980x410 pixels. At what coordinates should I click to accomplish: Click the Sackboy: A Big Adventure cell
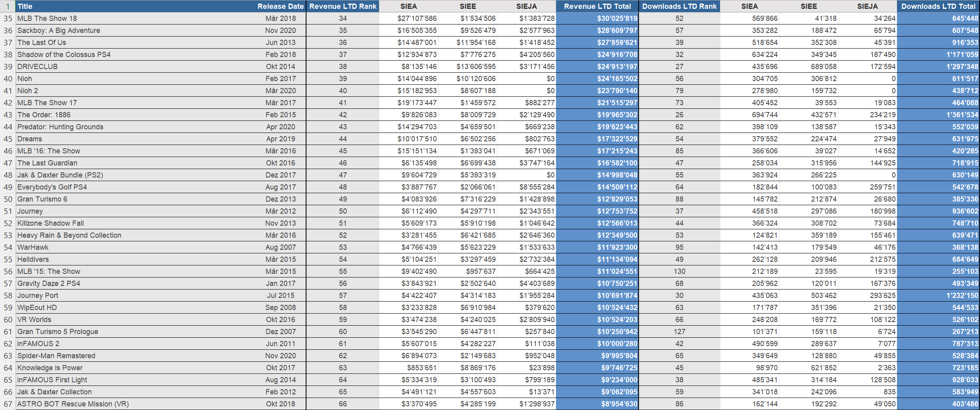[136, 31]
